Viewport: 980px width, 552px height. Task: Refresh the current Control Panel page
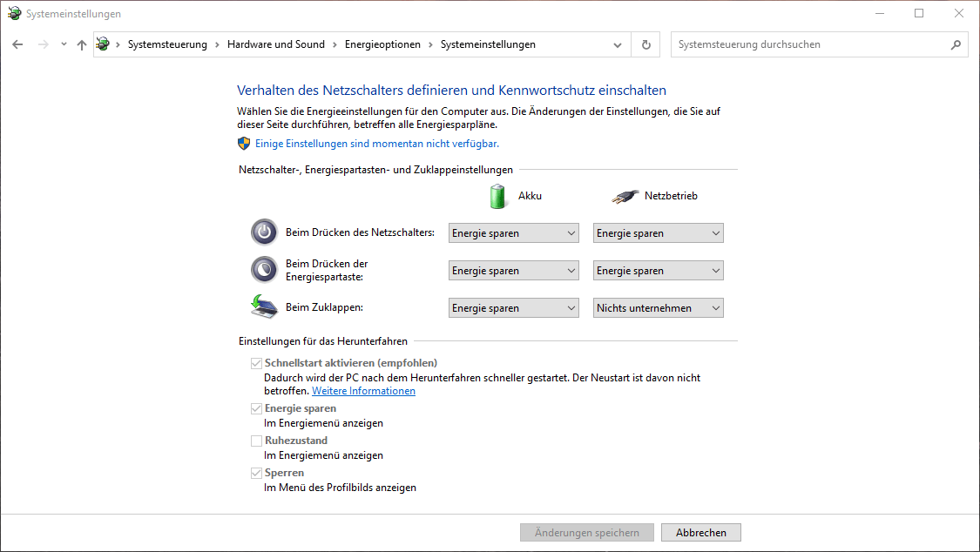(645, 44)
